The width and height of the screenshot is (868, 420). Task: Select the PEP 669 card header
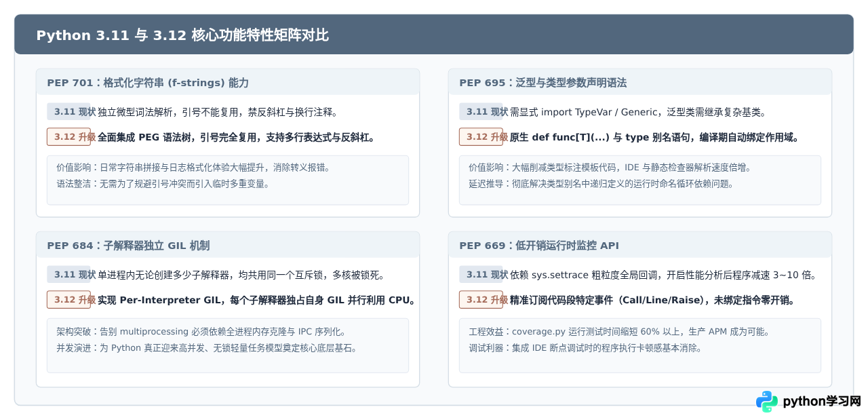[640, 245]
